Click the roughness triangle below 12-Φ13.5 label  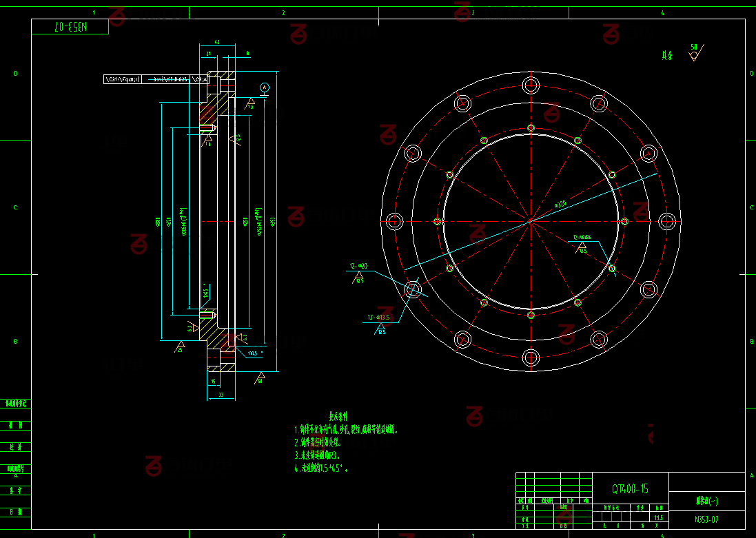click(x=380, y=330)
